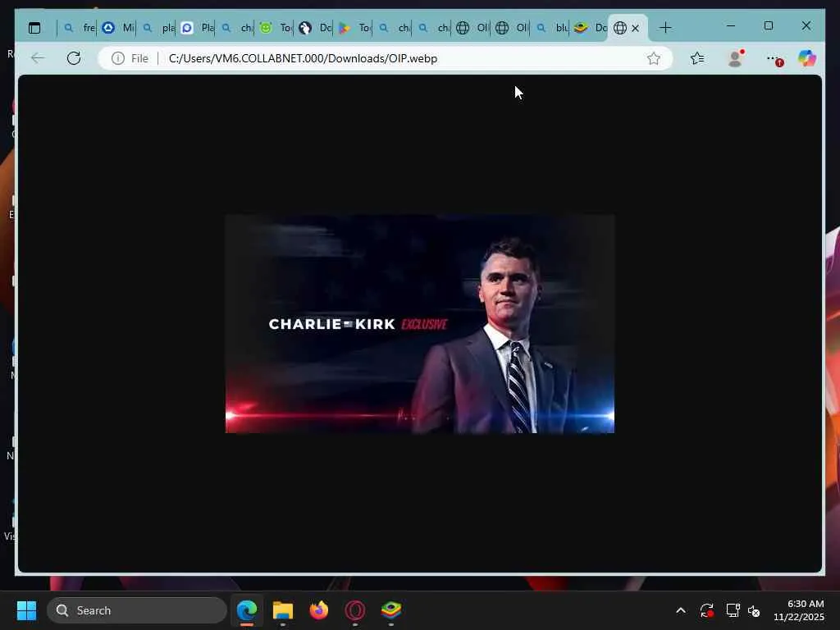Maximize the Edge window
The image size is (840, 630).
[x=768, y=25]
